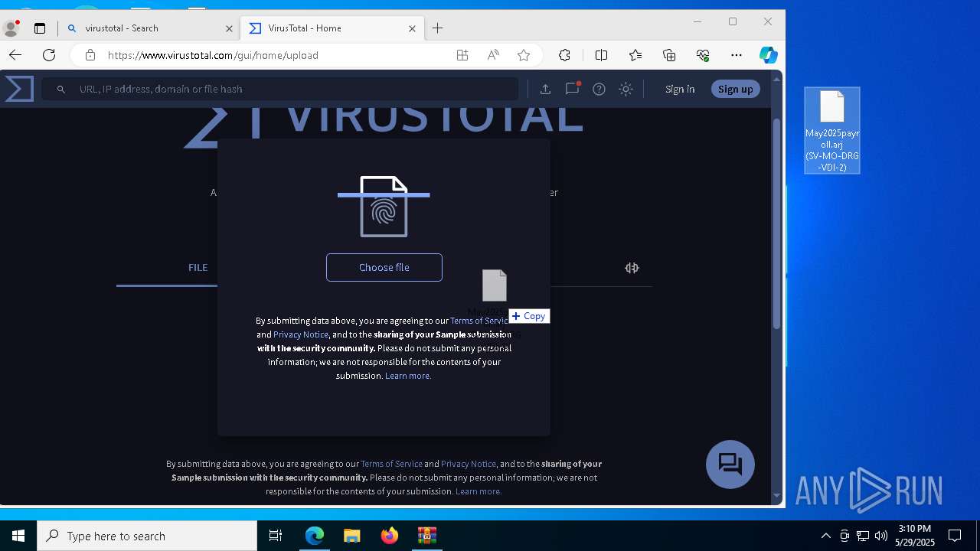Screen dimensions: 980x551
Task: Click the Sign up button
Action: tap(736, 89)
